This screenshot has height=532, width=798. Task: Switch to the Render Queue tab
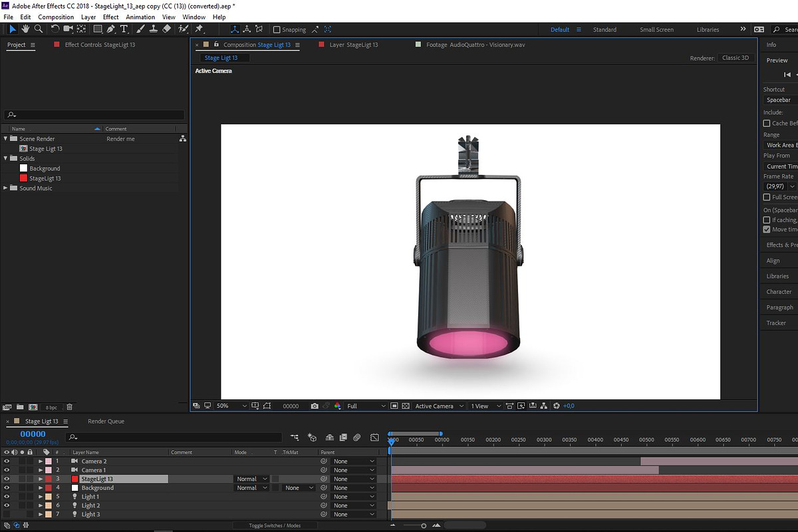(106, 421)
